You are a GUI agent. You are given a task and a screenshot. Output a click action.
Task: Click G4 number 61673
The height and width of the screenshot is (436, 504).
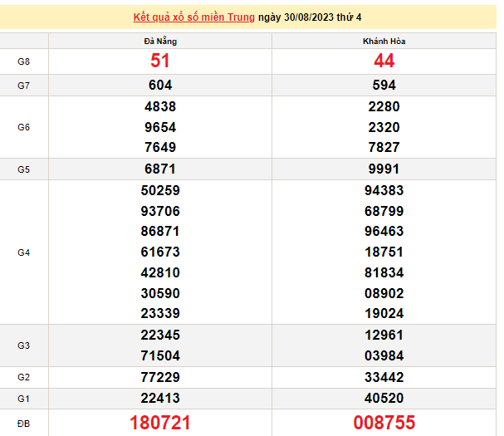click(x=160, y=252)
